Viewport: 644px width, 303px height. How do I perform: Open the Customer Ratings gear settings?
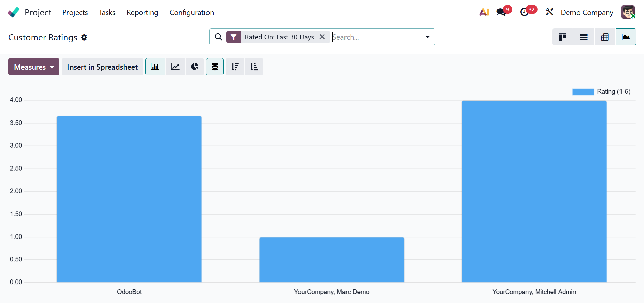point(84,37)
